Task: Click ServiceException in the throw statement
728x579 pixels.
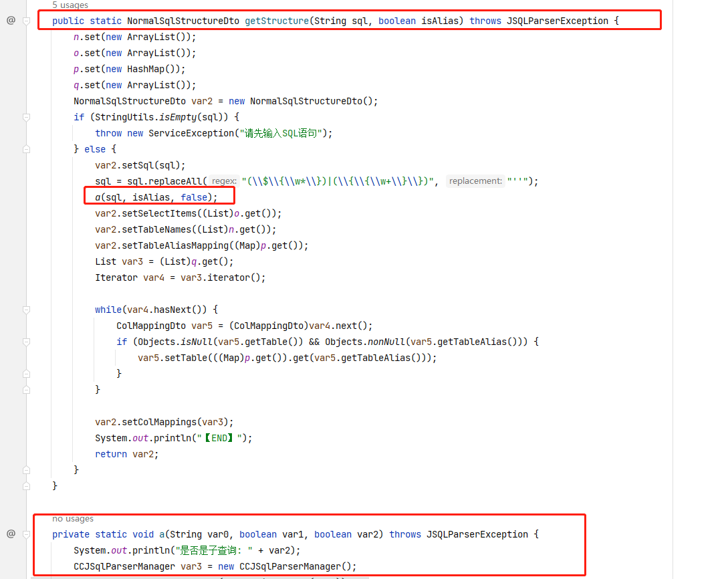Action: click(x=191, y=133)
